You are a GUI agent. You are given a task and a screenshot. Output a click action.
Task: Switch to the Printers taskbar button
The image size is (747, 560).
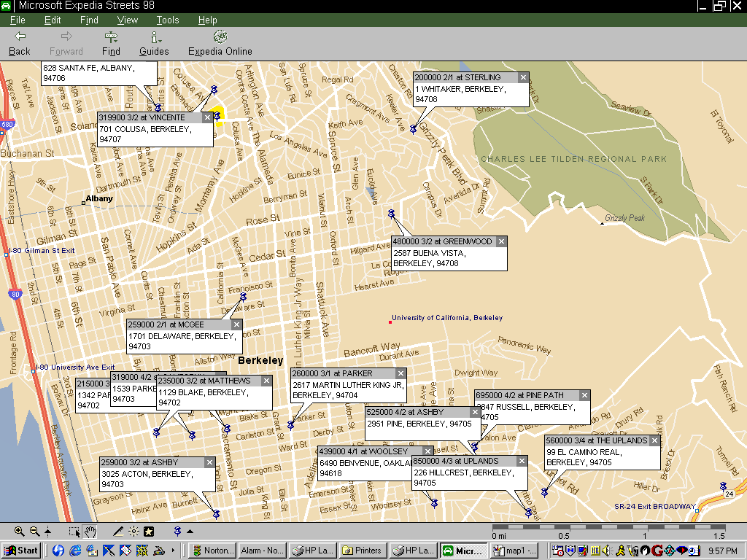pyautogui.click(x=362, y=551)
